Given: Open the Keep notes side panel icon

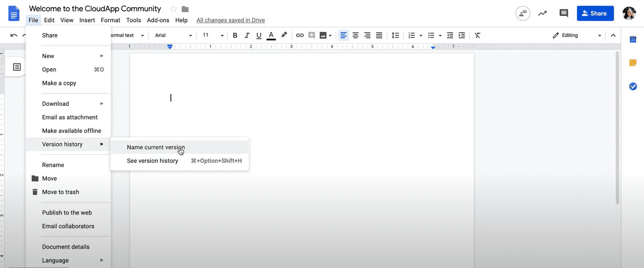Looking at the screenshot, I should coord(633,63).
